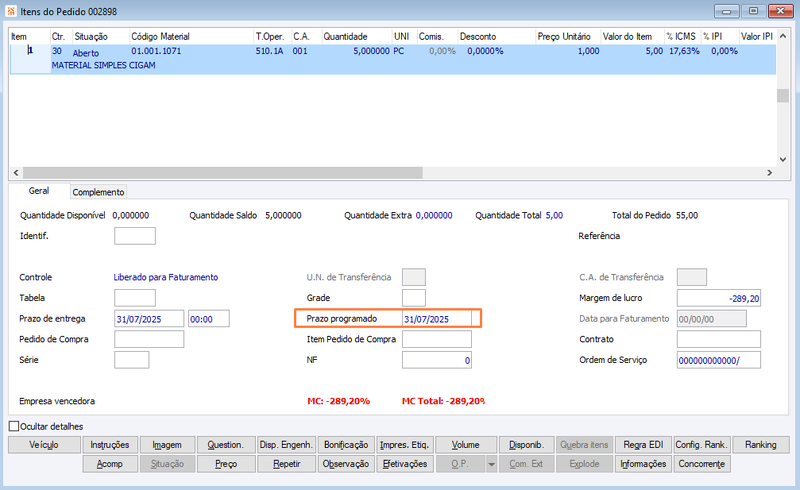Click the MC Total: -289,20% text
800x490 pixels.
[443, 401]
